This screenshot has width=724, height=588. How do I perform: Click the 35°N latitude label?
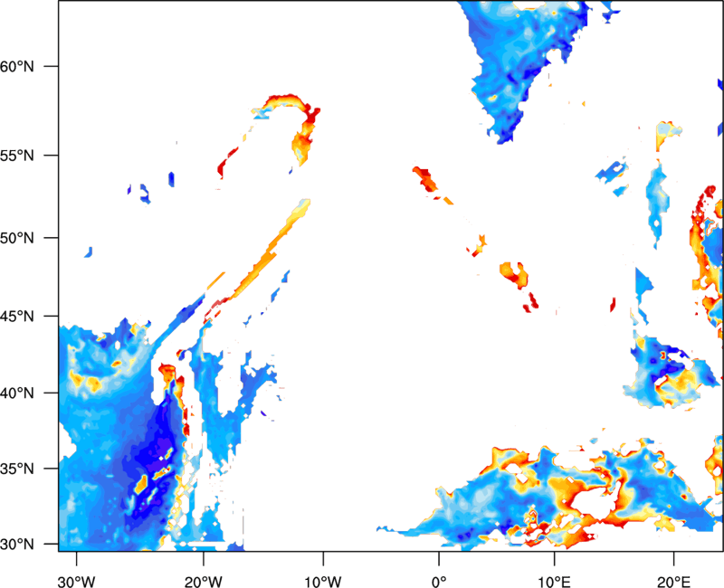17,469
